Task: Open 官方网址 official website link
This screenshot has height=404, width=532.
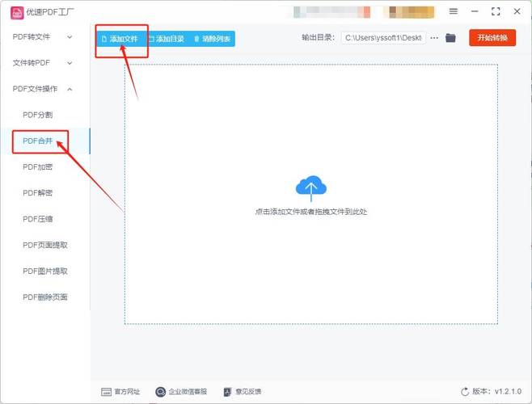Action: point(120,391)
